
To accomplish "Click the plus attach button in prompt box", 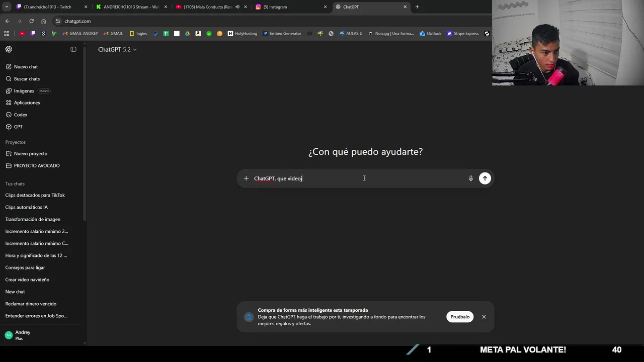I will (x=246, y=178).
